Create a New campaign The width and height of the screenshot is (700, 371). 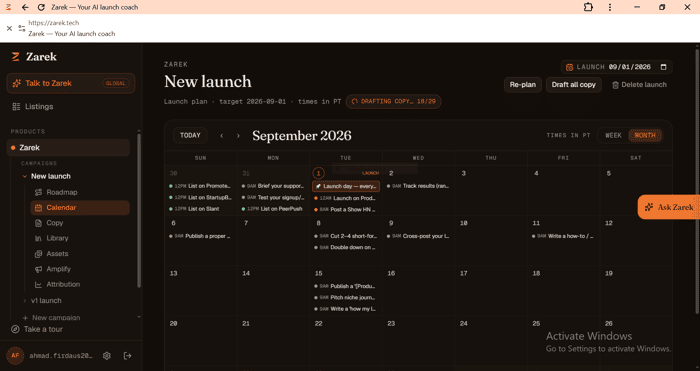(51, 318)
